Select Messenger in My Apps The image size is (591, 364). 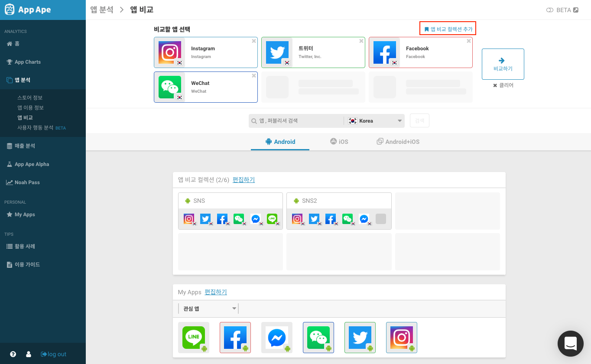click(x=277, y=338)
